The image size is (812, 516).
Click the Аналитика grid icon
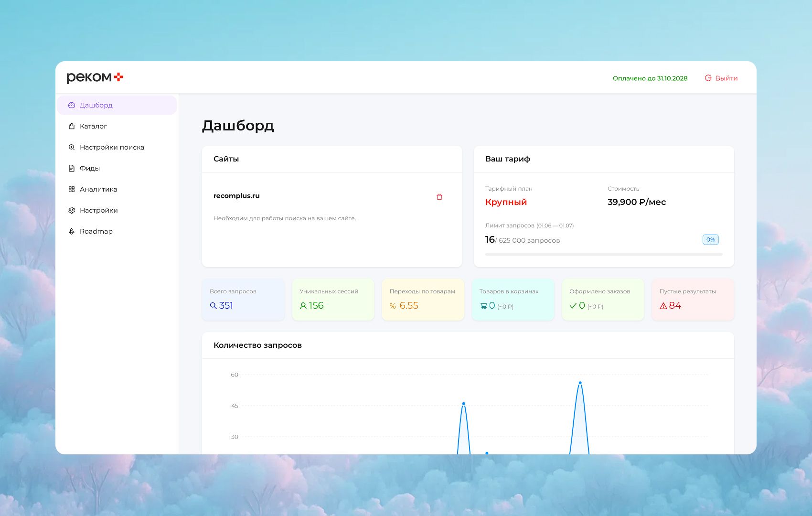72,189
